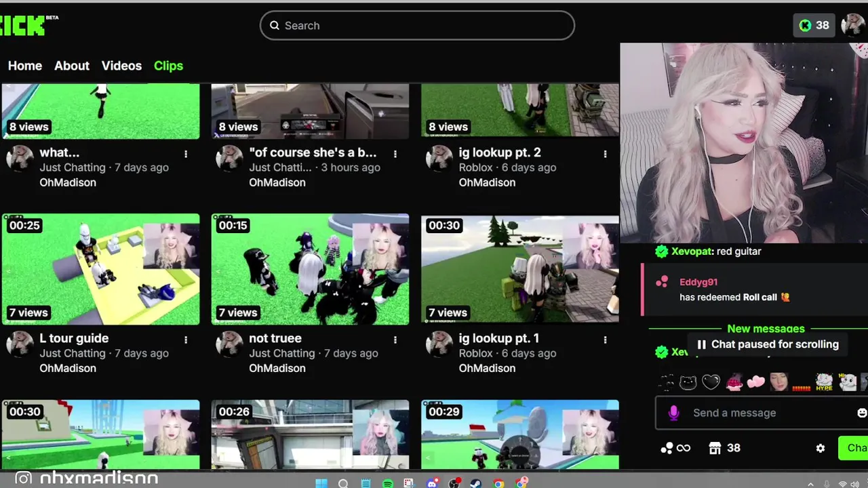Click inside the Search field

(417, 26)
